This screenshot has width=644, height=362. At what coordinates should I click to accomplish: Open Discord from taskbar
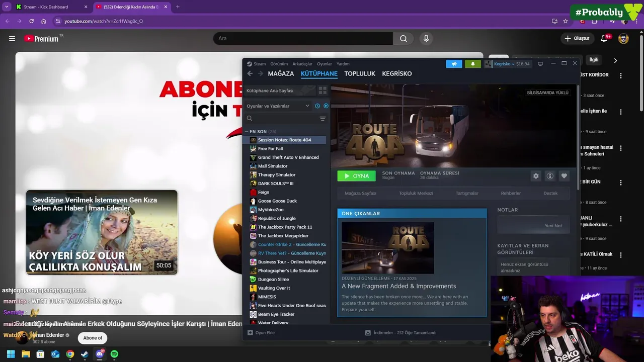[100, 354]
